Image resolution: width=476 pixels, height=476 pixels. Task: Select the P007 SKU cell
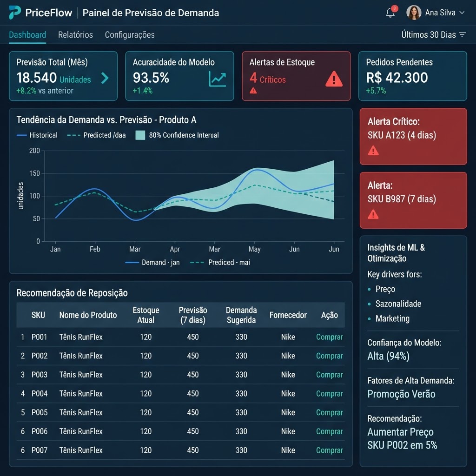click(40, 450)
